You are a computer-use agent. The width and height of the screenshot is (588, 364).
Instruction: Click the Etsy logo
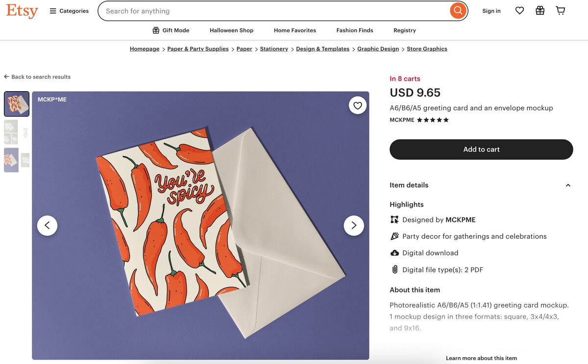point(22,11)
